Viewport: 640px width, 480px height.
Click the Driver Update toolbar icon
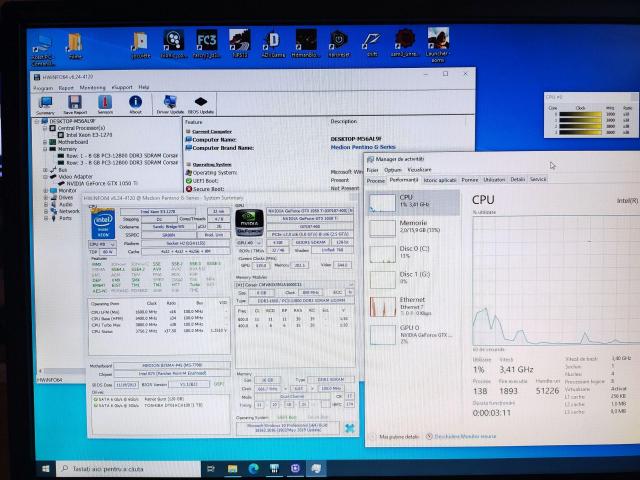[170, 105]
